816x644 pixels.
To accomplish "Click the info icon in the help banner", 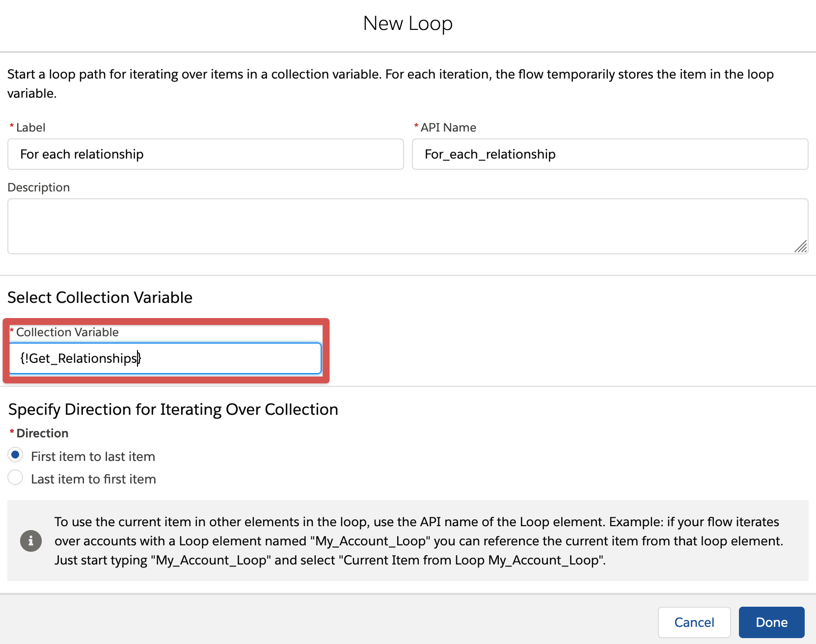I will coord(30,541).
